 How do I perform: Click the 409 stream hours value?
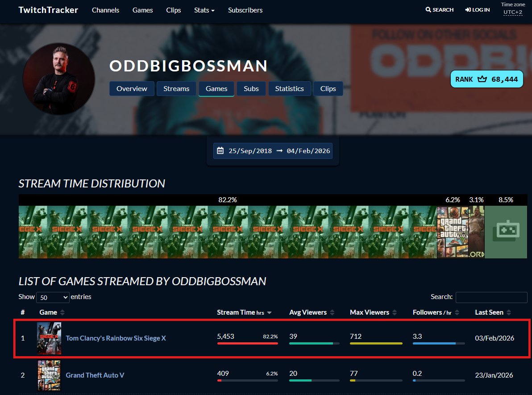223,374
